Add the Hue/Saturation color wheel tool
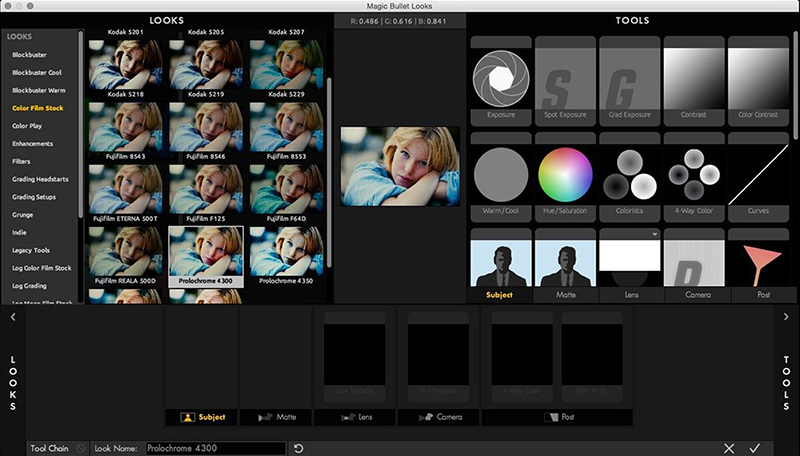The image size is (800, 456). tap(565, 177)
